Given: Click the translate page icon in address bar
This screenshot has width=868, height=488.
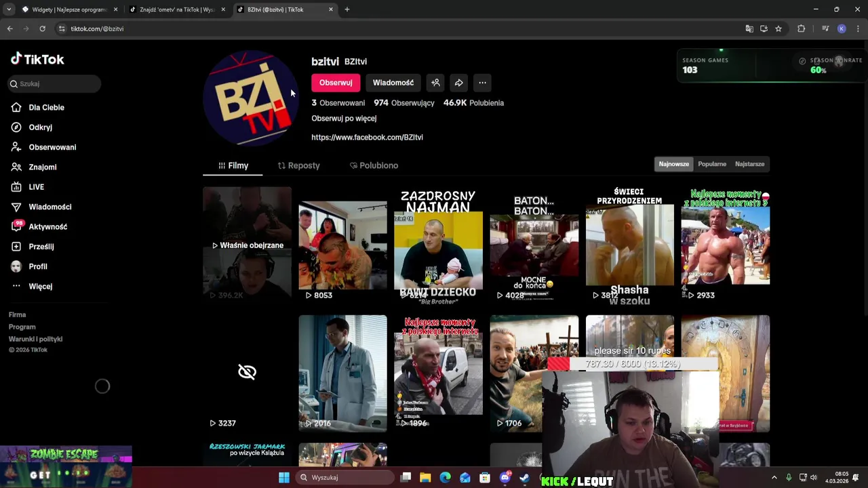Looking at the screenshot, I should pyautogui.click(x=749, y=28).
